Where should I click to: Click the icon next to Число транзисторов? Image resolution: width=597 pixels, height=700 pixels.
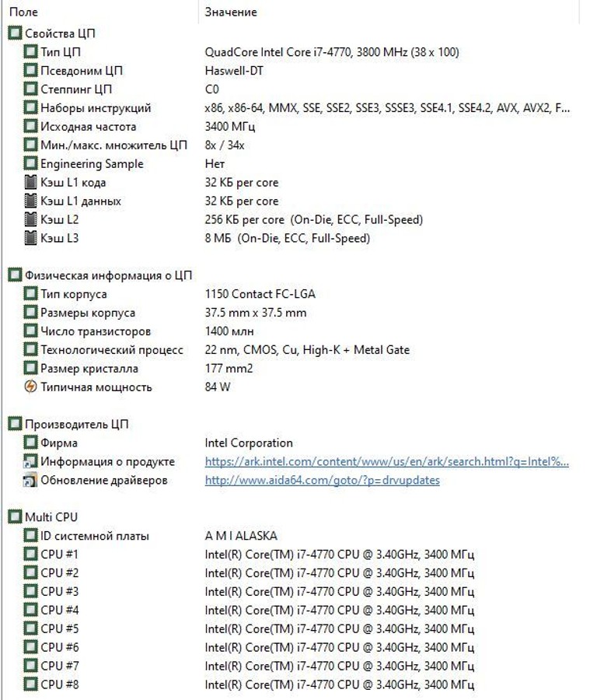(30, 331)
